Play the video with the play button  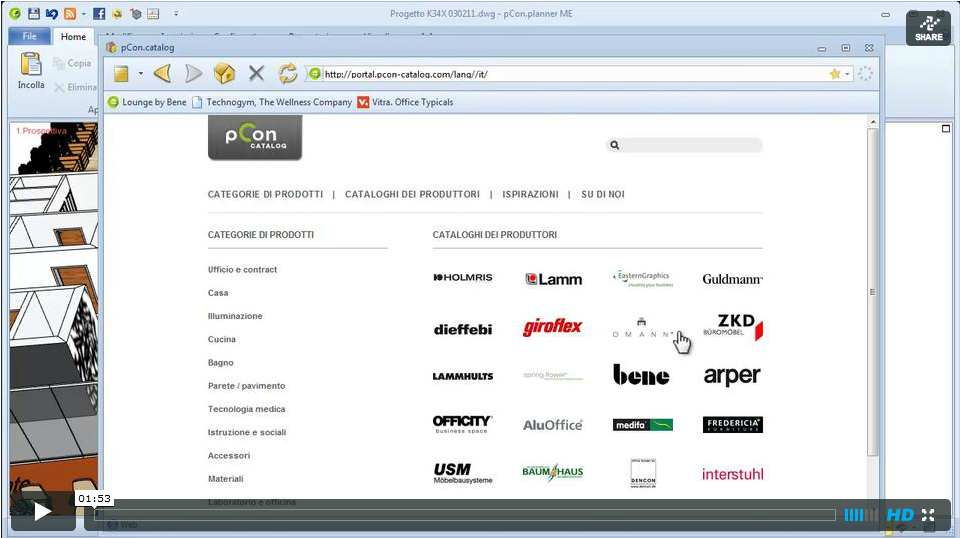[x=43, y=512]
